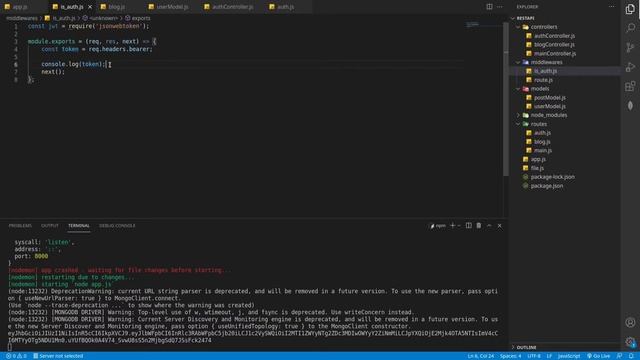Open the Manage gear menu

[630, 342]
